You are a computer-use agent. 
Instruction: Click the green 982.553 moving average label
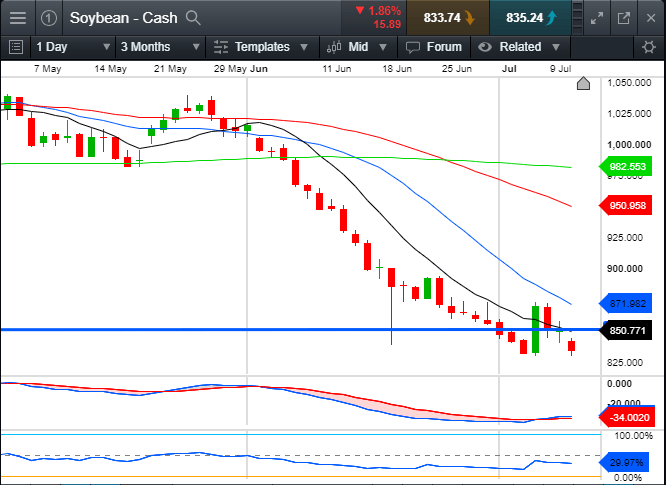pyautogui.click(x=625, y=166)
